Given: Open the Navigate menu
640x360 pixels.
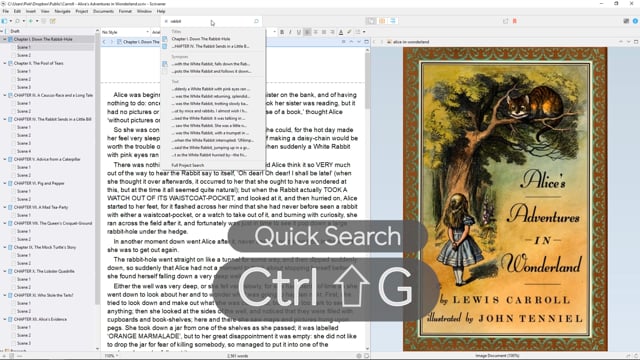Looking at the screenshot, I should click(x=62, y=11).
